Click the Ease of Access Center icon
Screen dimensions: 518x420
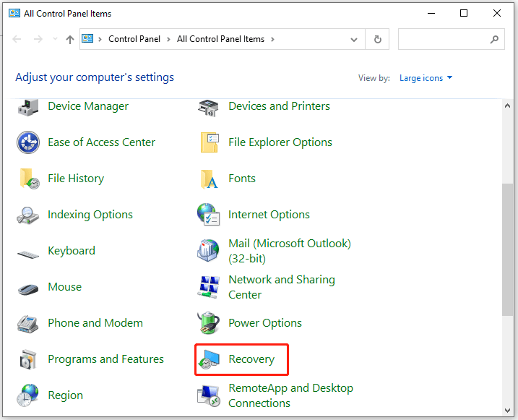(28, 142)
